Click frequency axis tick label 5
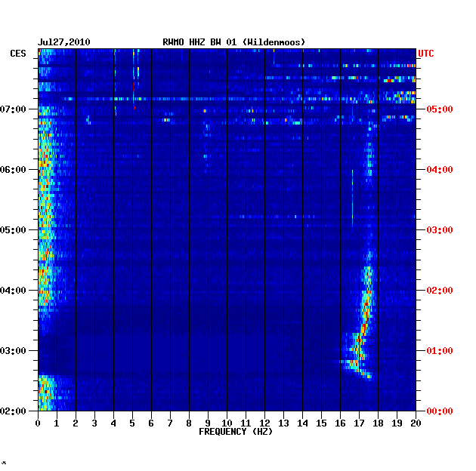 coord(132,423)
